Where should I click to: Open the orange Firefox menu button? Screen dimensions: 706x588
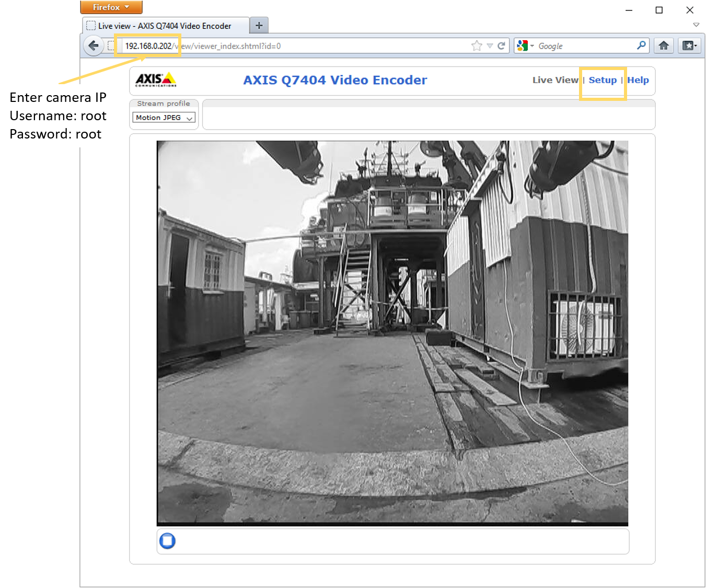[111, 7]
